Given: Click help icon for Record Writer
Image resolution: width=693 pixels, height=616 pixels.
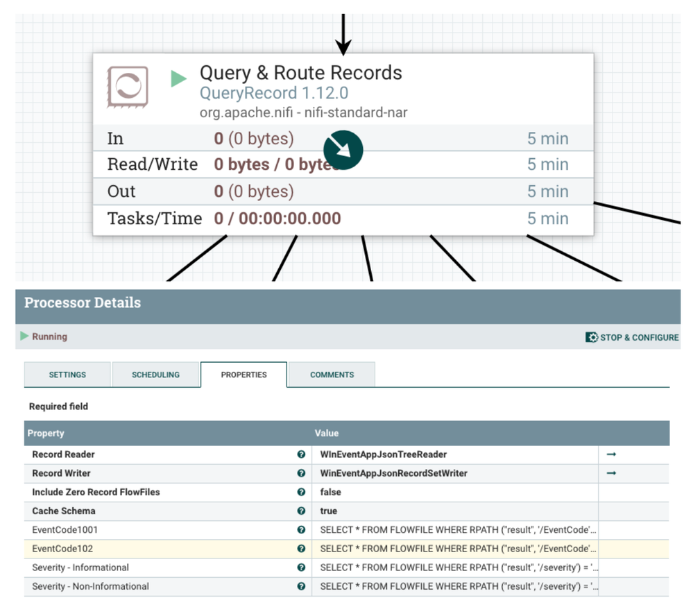Looking at the screenshot, I should 301,473.
